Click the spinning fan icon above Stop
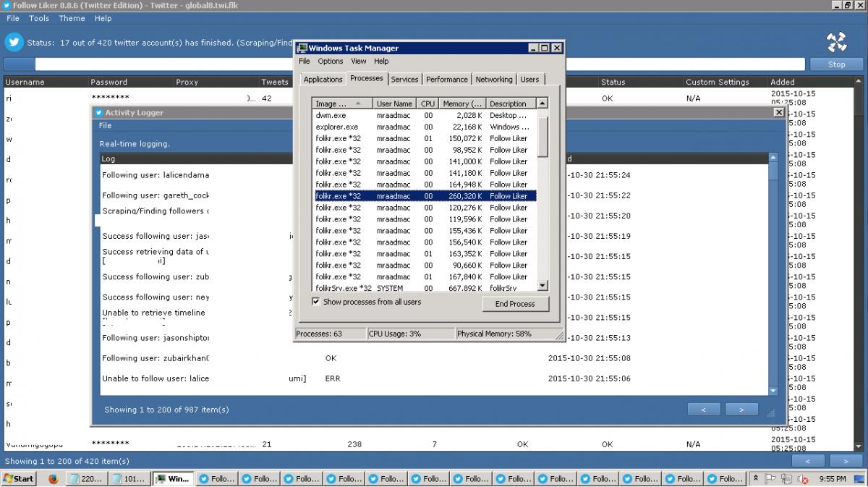Viewport: 868px width, 487px height. point(837,42)
